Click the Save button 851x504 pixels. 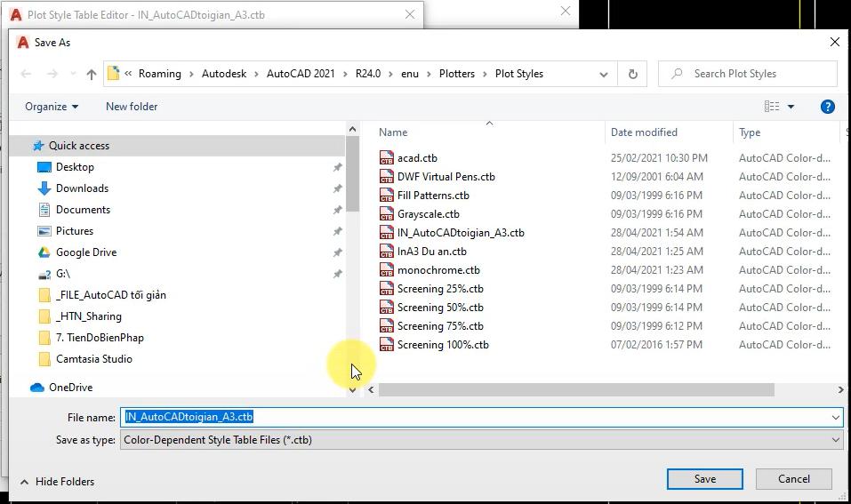[x=704, y=479]
